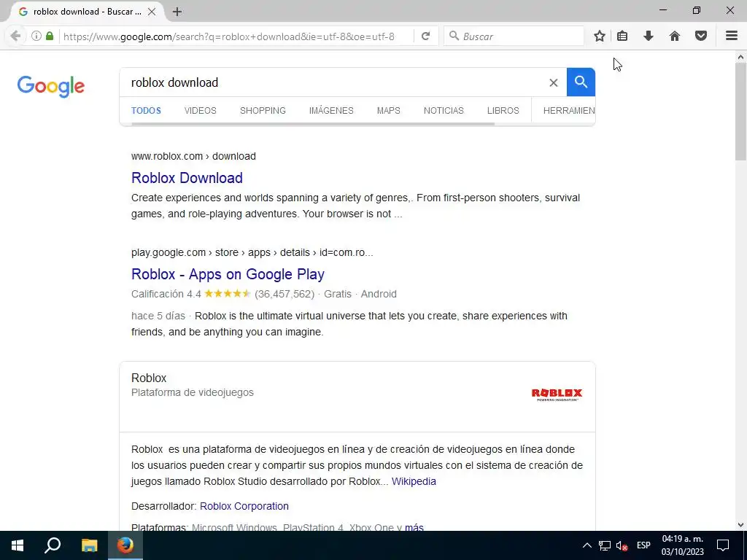Switch to the SHOPPING tab
The image size is (747, 560).
pos(263,111)
